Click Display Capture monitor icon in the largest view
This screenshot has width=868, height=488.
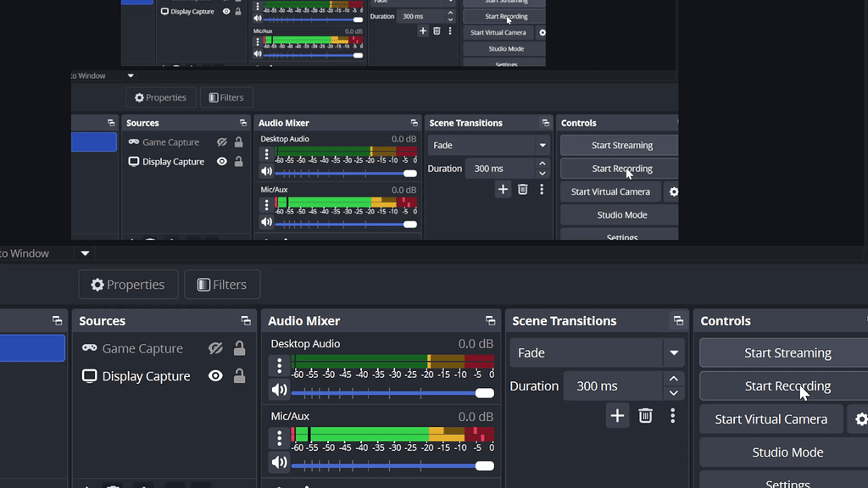click(89, 376)
